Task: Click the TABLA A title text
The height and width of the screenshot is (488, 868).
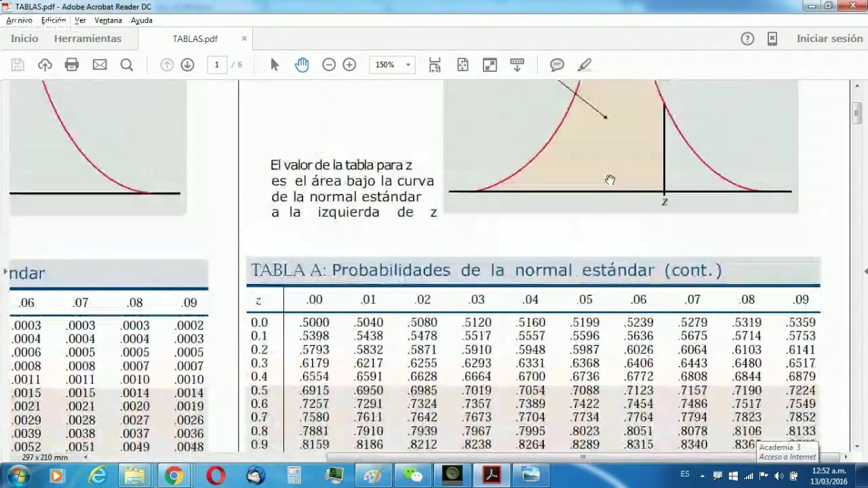Action: coord(486,270)
